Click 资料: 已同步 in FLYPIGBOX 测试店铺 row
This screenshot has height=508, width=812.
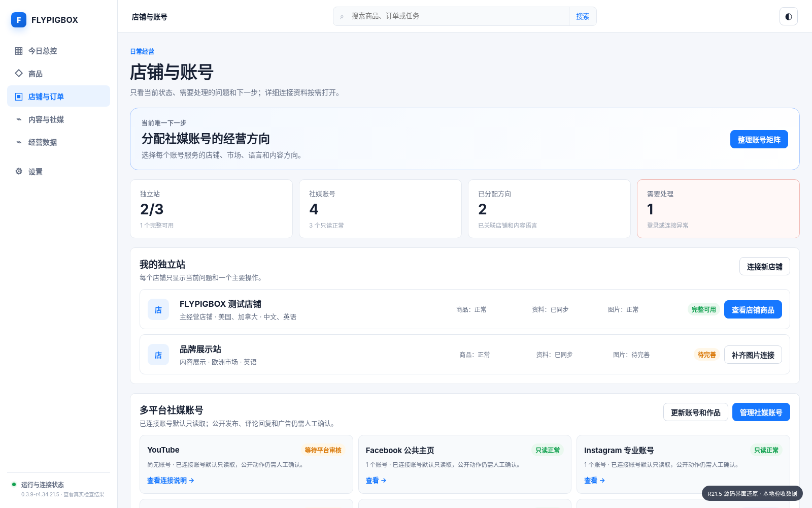550,309
